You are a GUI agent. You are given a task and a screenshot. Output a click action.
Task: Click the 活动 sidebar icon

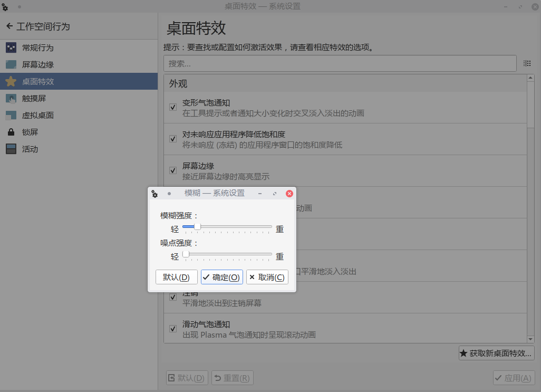tap(11, 149)
